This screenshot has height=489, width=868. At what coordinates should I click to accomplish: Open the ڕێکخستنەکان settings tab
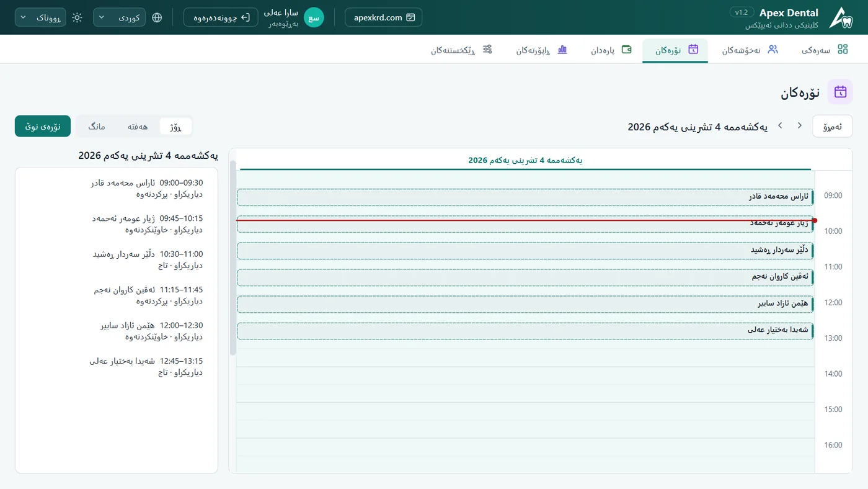(462, 50)
